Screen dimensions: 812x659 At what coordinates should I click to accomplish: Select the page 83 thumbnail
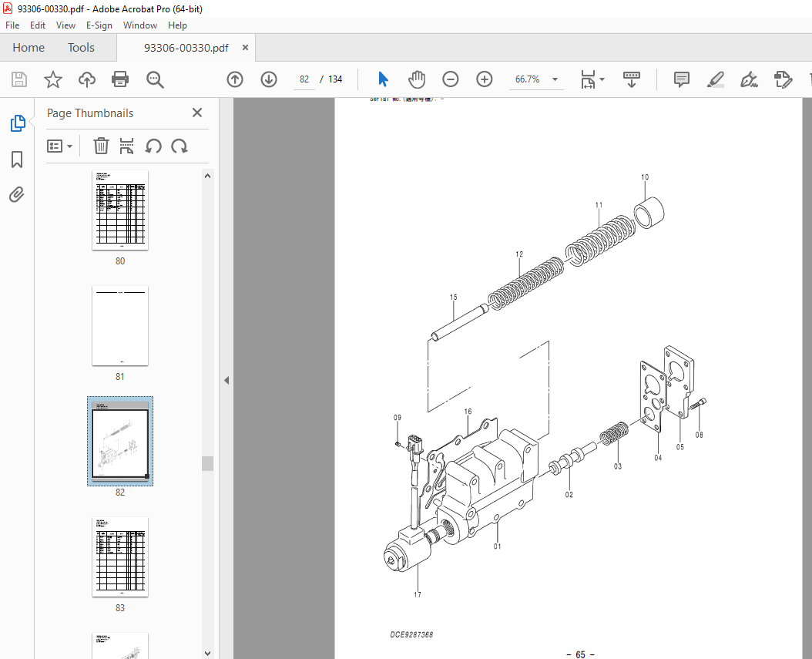click(x=120, y=557)
